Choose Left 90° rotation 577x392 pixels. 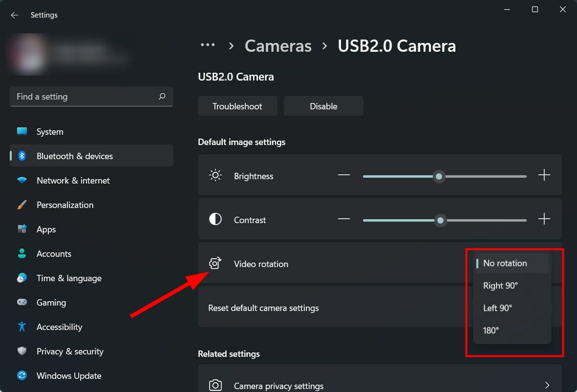point(498,308)
